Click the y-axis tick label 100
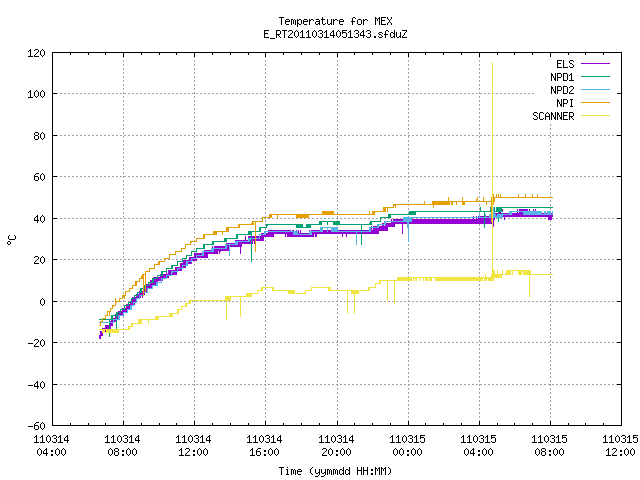Image resolution: width=640 pixels, height=480 pixels. click(x=36, y=94)
